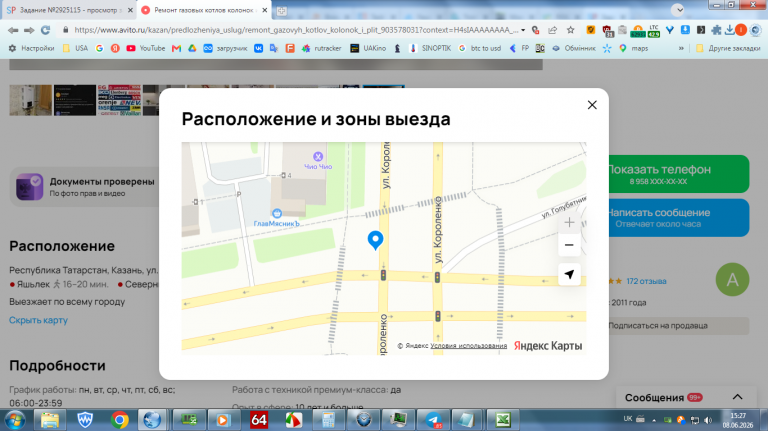Viewport: 768px width, 431px height.
Task: Click the blue location pin on map
Action: [x=375, y=240]
